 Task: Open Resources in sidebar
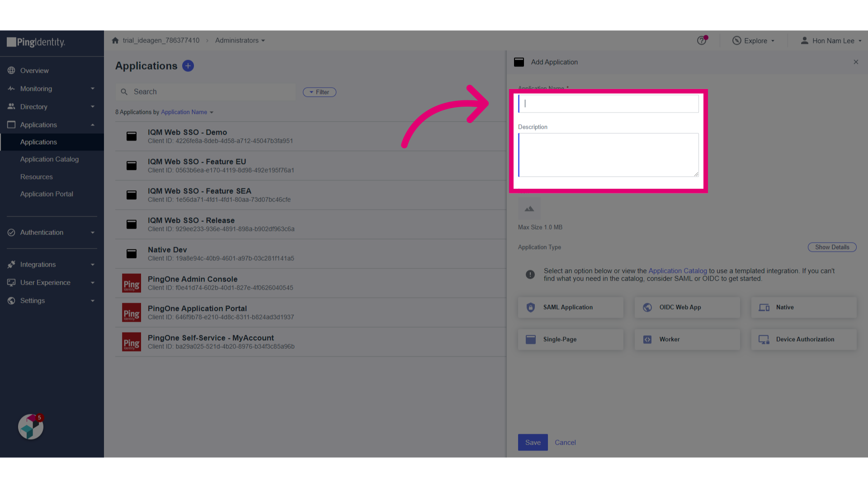(37, 177)
